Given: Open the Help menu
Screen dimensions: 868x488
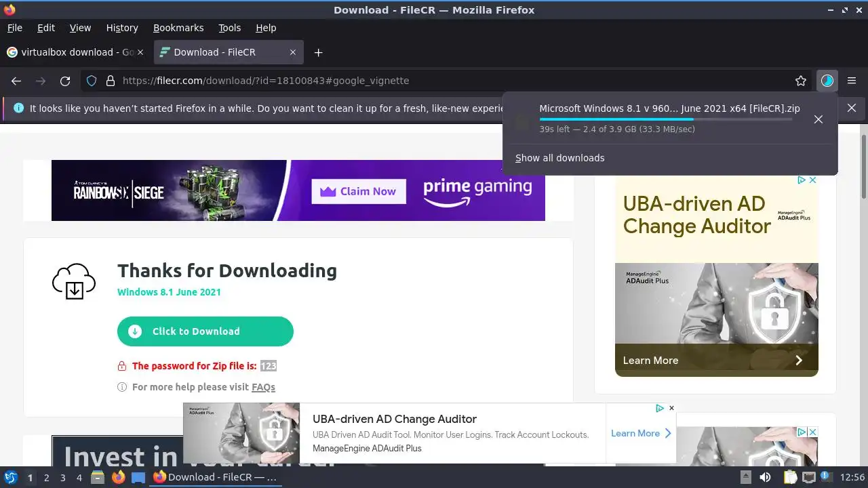Looking at the screenshot, I should 266,28.
